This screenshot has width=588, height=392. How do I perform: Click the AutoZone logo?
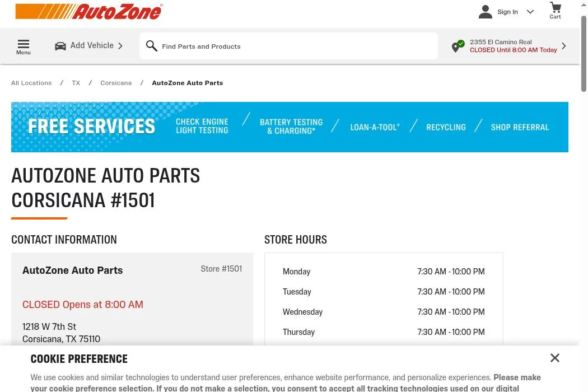[x=89, y=12]
